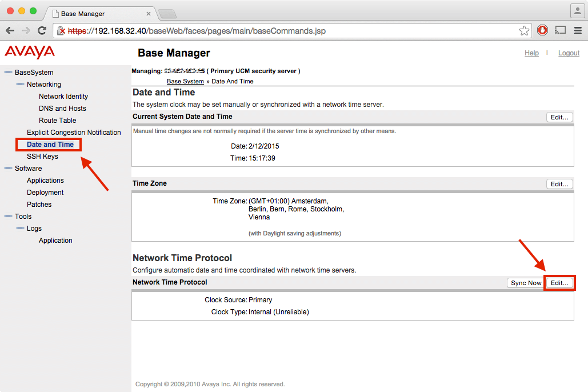Click the Logout link
This screenshot has height=392, width=588.
click(x=569, y=53)
